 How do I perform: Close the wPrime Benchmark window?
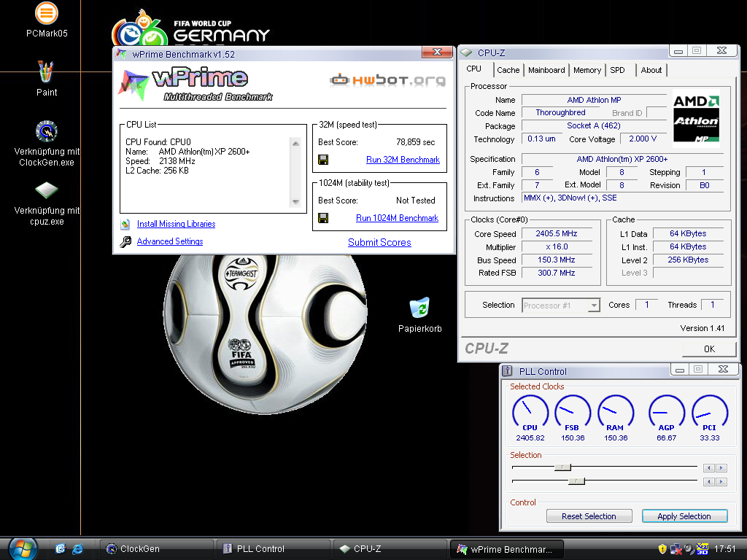[437, 52]
